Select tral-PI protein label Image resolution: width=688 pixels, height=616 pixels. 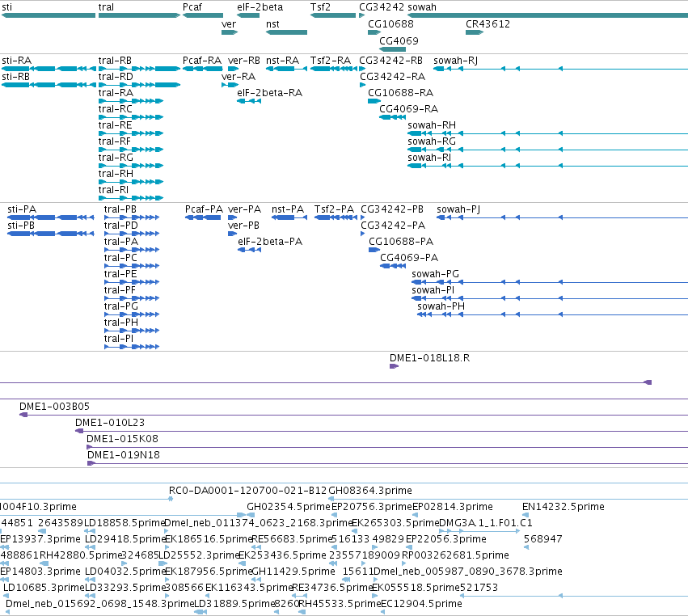(x=119, y=339)
